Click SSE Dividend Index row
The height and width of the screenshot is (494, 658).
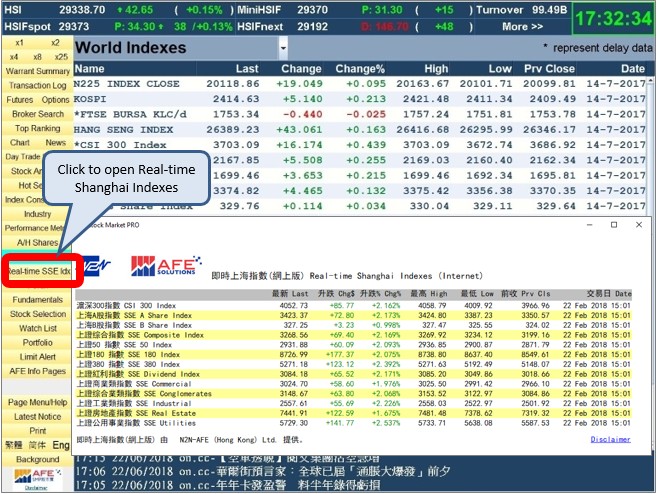pos(353,374)
